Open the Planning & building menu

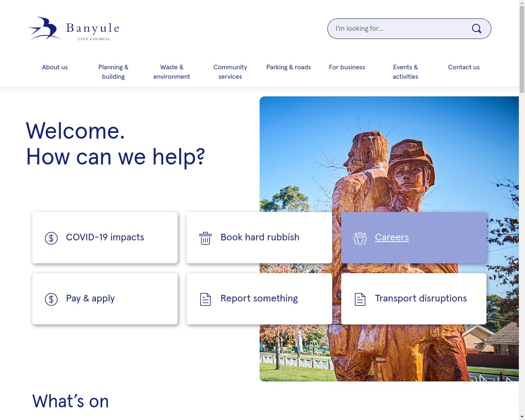[113, 72]
